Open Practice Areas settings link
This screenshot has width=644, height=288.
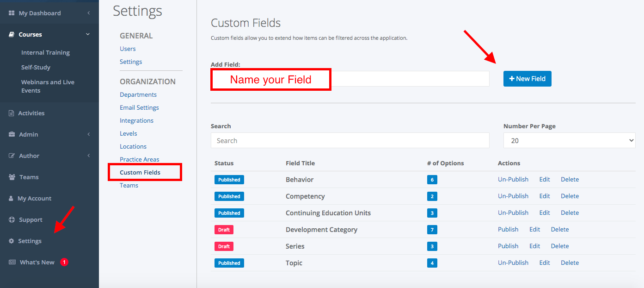click(139, 159)
